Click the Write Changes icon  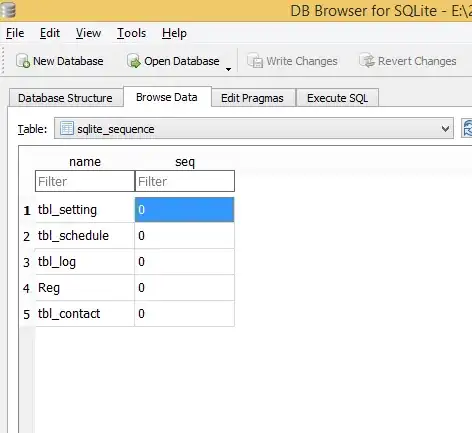(x=255, y=61)
